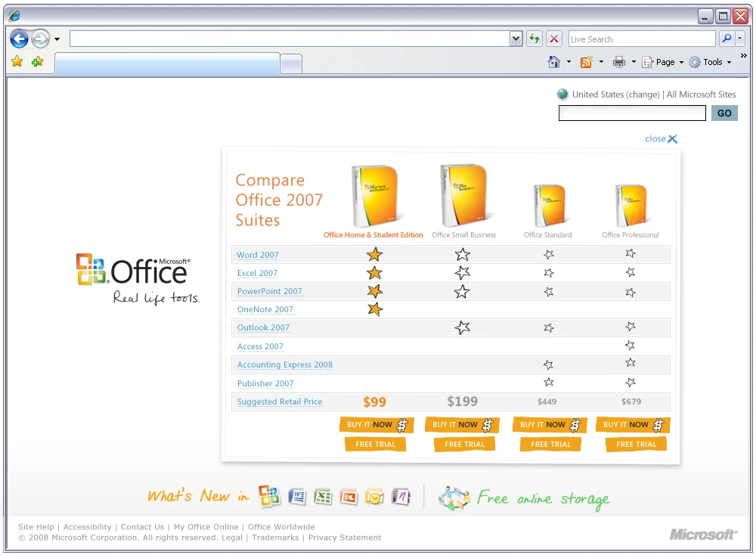Click Buy It Now under the $99 price

376,425
